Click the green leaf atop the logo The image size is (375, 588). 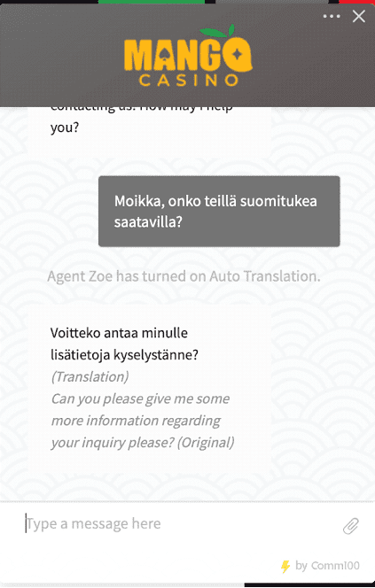[x=218, y=31]
